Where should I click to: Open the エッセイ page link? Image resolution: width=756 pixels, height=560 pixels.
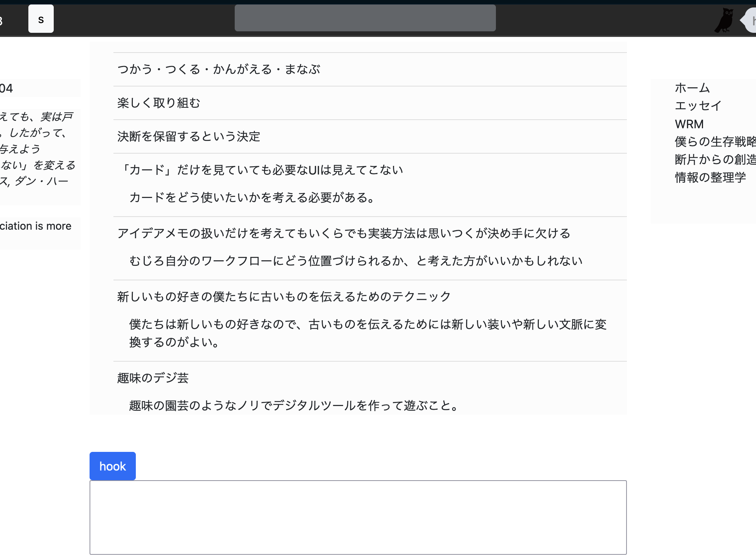697,106
